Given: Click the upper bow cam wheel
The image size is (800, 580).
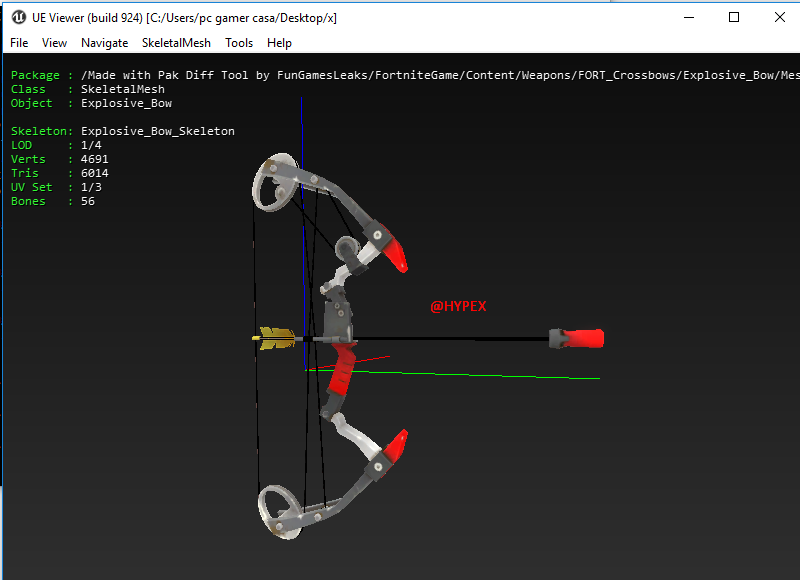Looking at the screenshot, I should tap(276, 182).
